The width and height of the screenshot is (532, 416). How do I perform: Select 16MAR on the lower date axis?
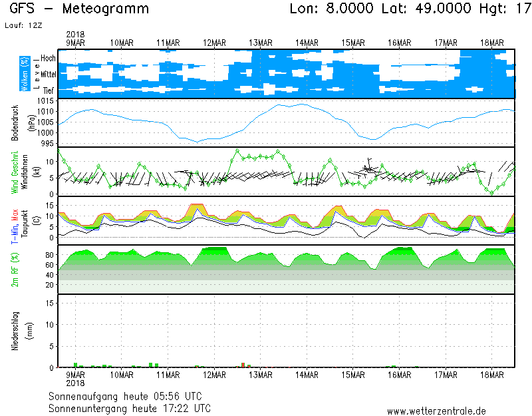point(400,375)
